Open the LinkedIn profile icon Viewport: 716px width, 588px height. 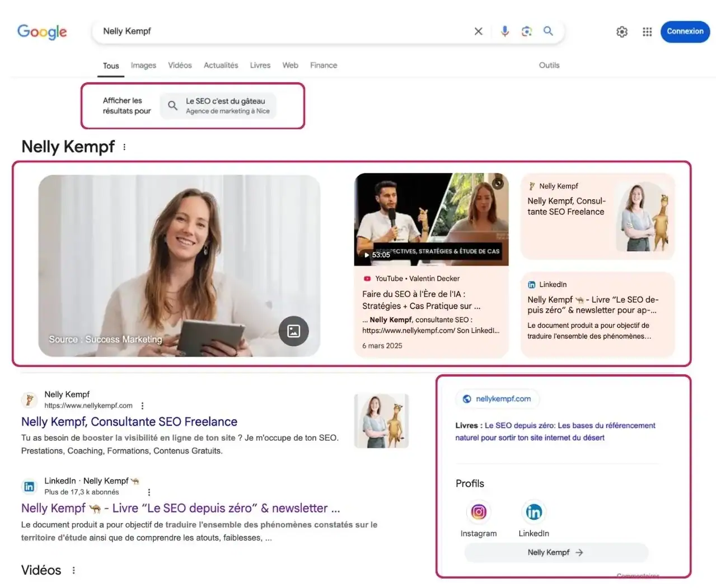pyautogui.click(x=534, y=511)
